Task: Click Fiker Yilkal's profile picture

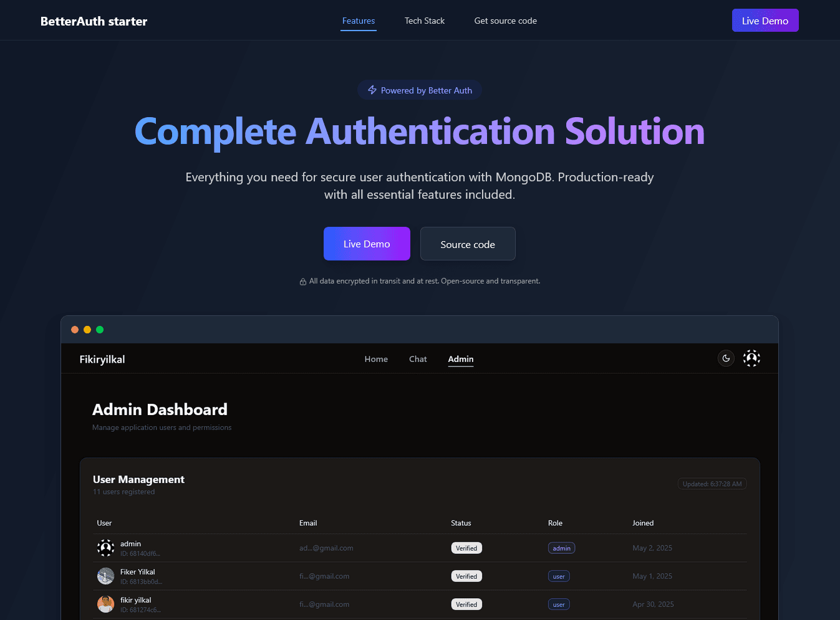Action: point(105,576)
